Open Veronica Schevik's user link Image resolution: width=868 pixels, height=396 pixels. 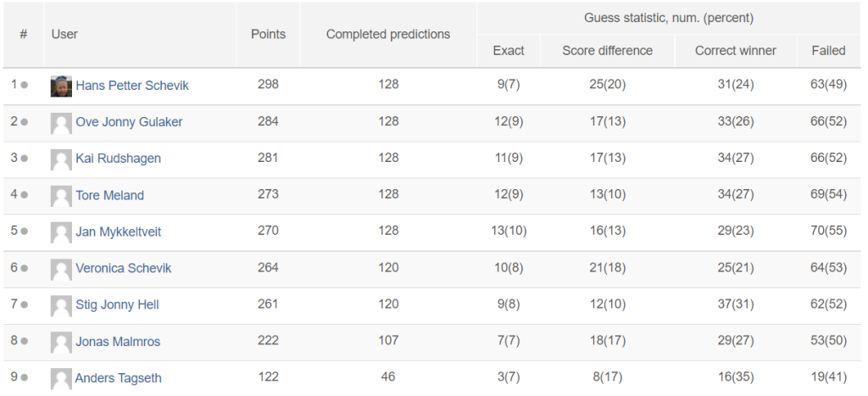(x=124, y=268)
